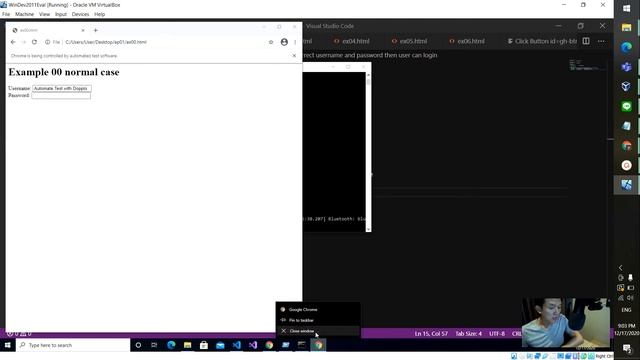Open VS Code editor More Actions ellipsis

[x=601, y=41]
